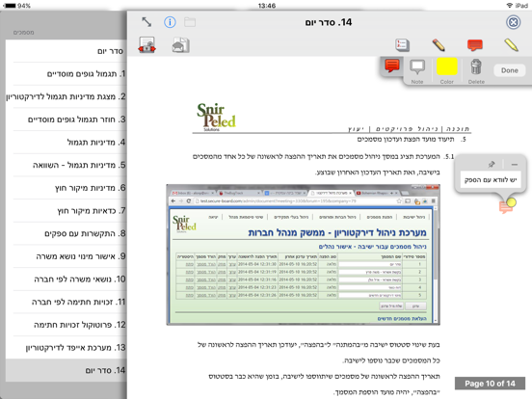Tap the Wi-Fi iPad indicator in status bar

click(x=518, y=6)
